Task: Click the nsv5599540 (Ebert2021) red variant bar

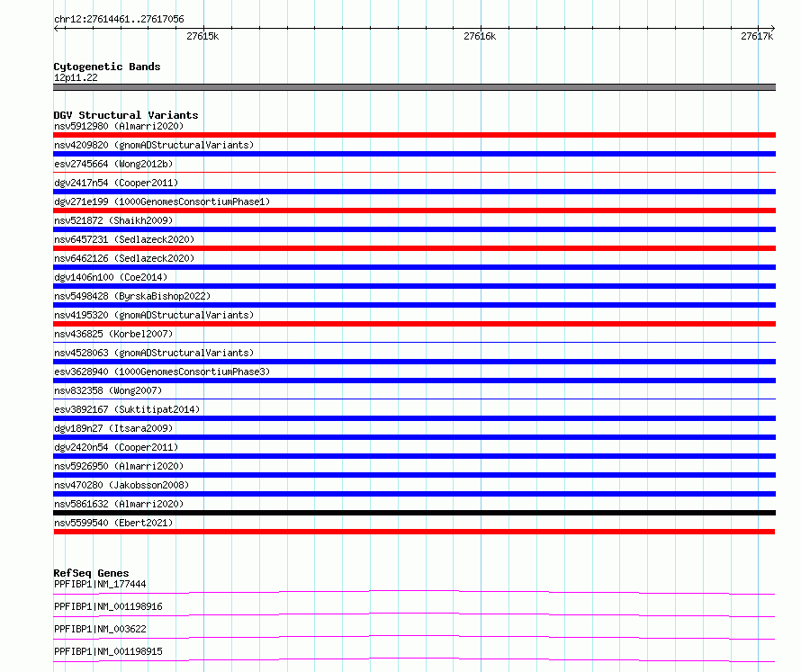Action: [x=414, y=532]
